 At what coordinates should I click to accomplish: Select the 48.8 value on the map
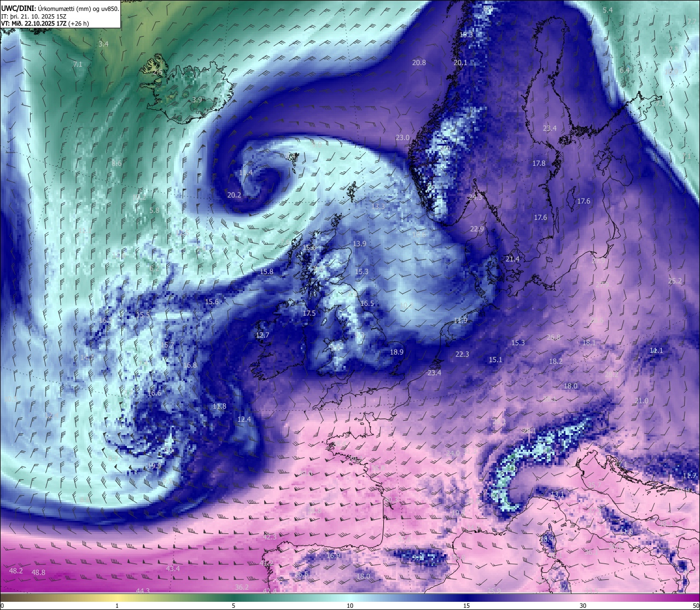38,572
